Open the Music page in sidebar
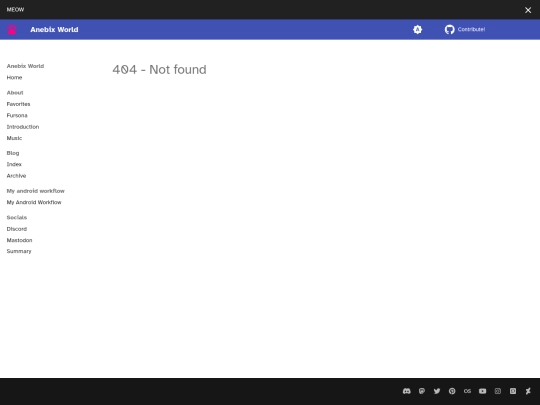The image size is (540, 405). click(x=14, y=138)
